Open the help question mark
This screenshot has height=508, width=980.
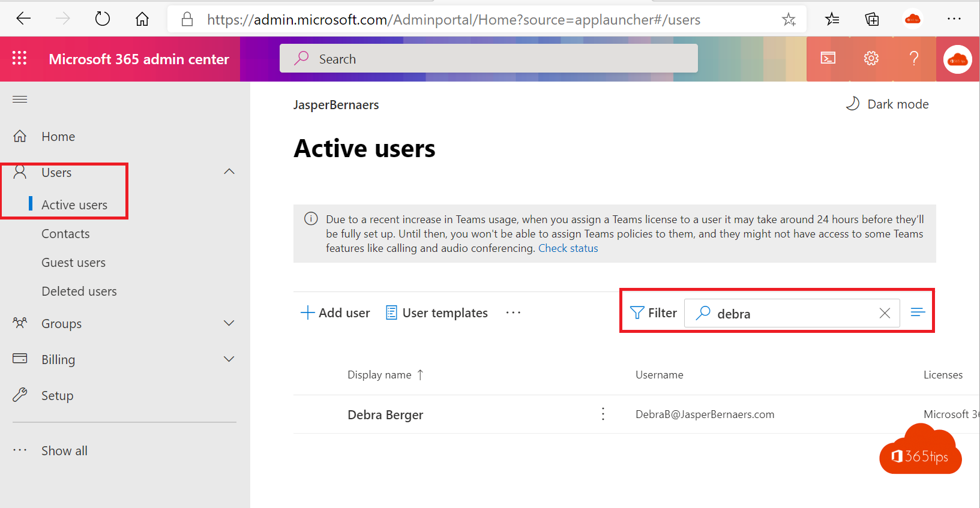pos(914,58)
